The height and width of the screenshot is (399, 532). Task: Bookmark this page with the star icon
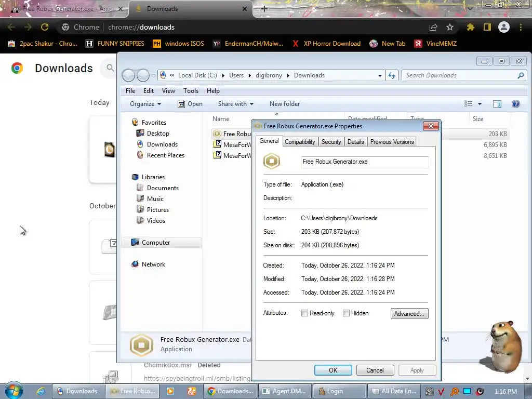[450, 27]
